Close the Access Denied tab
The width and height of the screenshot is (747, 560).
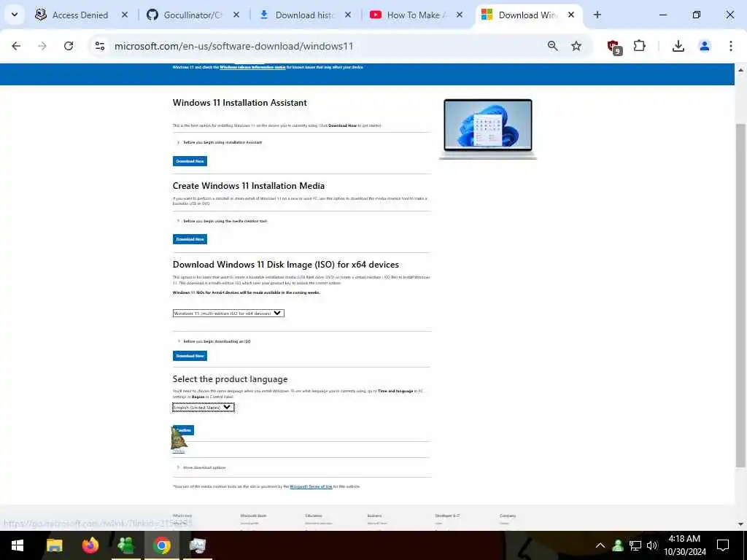[125, 15]
